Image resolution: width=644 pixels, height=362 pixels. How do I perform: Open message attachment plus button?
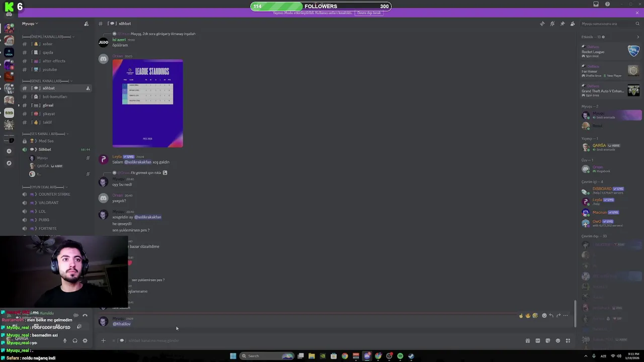[x=103, y=340]
